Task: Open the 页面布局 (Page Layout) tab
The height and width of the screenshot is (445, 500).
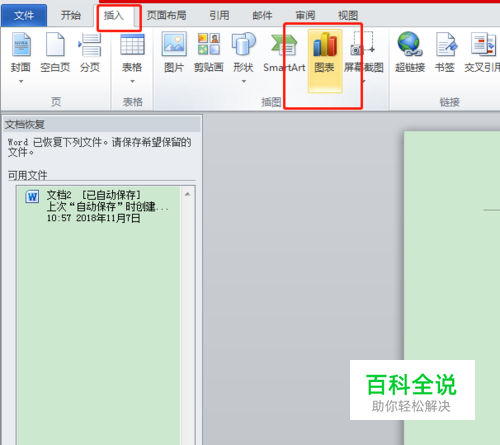Action: click(166, 15)
